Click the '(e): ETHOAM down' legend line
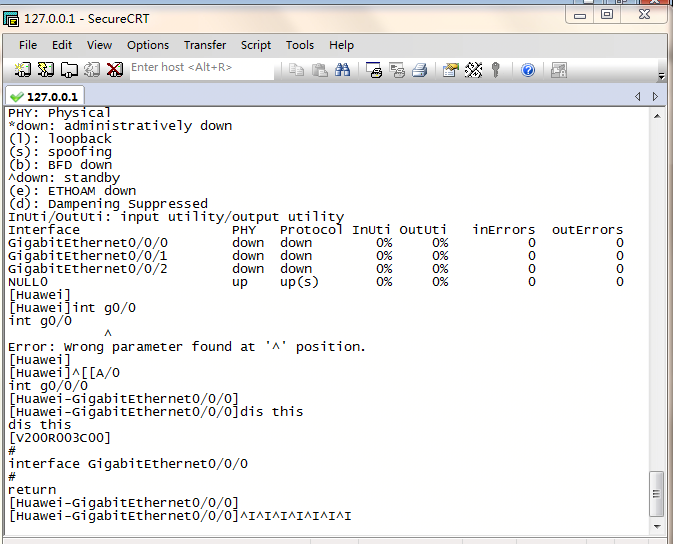Screen dimensions: 673x544 click(x=72, y=191)
